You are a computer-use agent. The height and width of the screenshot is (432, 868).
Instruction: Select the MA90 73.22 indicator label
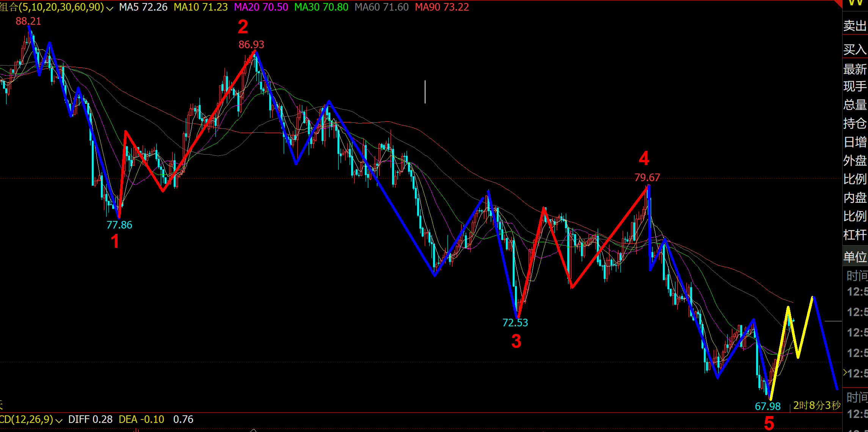(x=442, y=7)
